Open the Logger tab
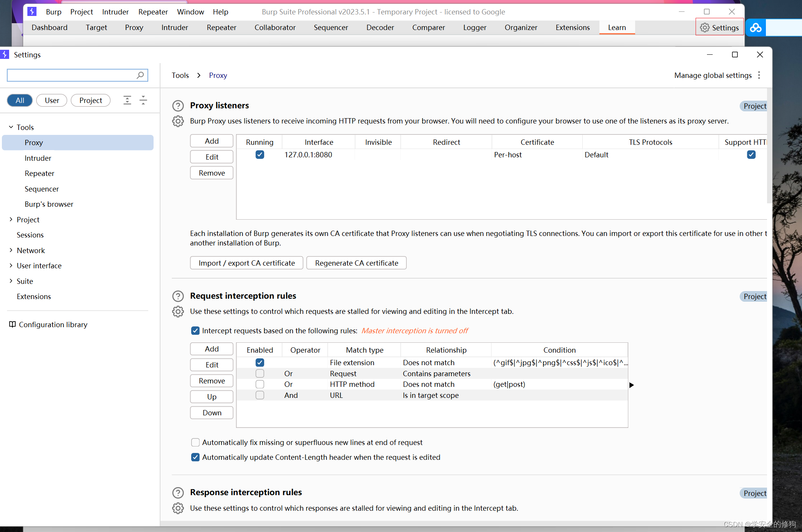 pos(475,27)
